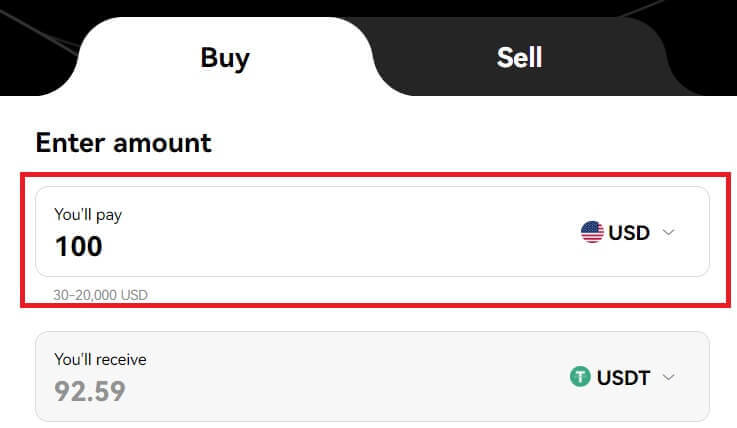Switch to the Sell tab
Screen dimensions: 737x428
[x=519, y=57]
